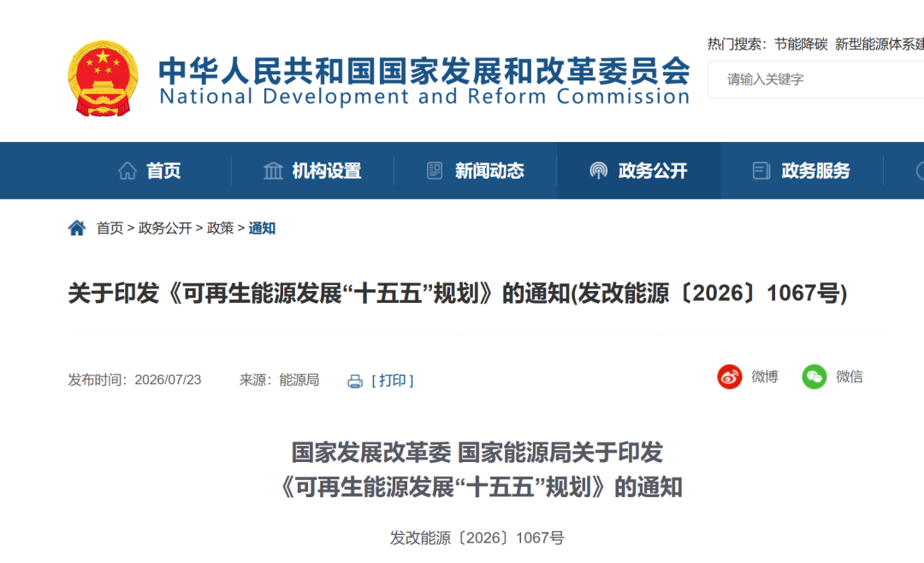Go to 政务公开 in the breadcrumb
Viewport: 924px width, 563px height.
point(165,228)
